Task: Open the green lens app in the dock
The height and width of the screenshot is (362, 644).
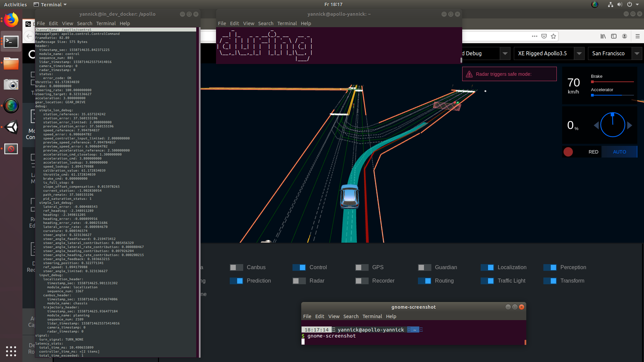Action: 11,106
